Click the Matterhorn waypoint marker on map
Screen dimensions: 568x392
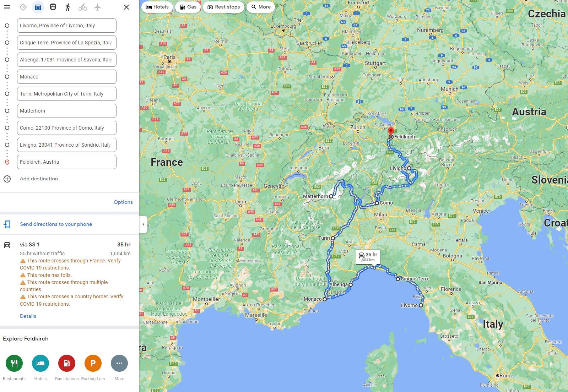click(331, 196)
